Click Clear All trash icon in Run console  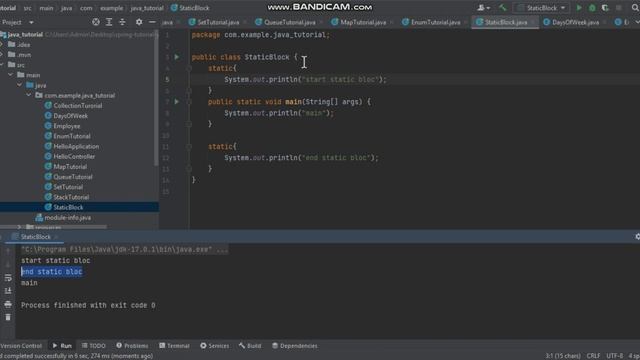pos(8,317)
